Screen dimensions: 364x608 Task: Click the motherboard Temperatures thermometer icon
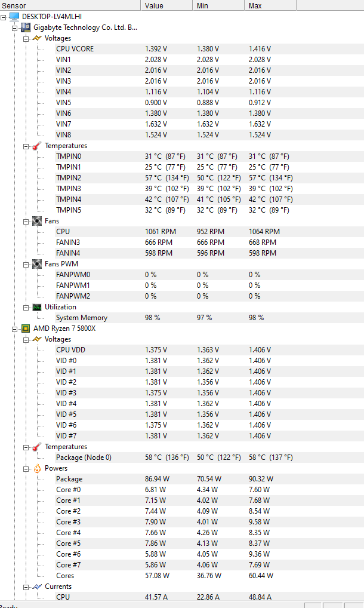37,146
